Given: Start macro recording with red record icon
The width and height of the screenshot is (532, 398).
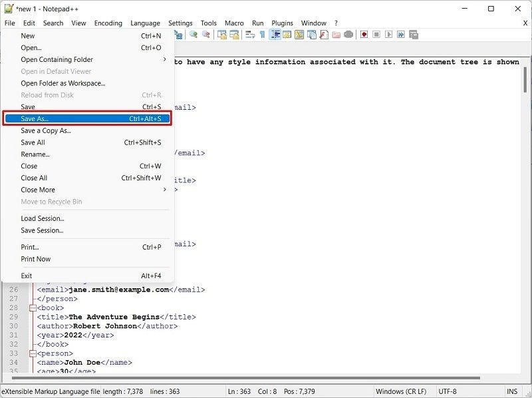Looking at the screenshot, I should tap(364, 35).
